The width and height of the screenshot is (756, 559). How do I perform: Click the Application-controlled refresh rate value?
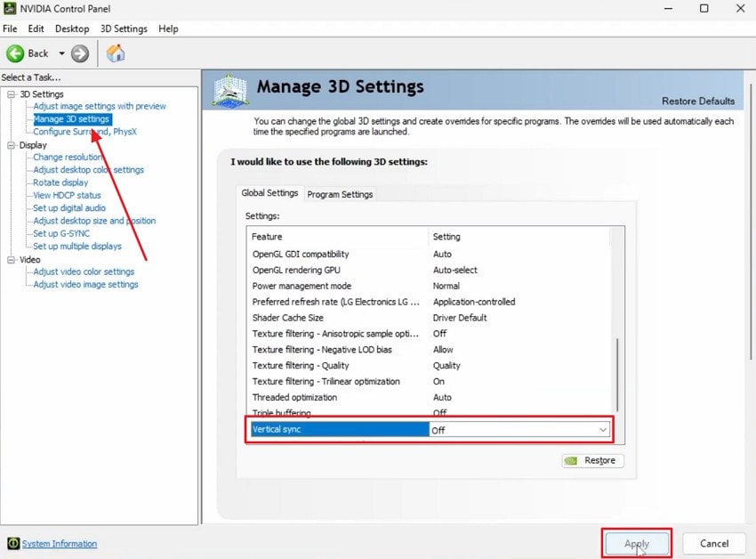[x=474, y=302]
